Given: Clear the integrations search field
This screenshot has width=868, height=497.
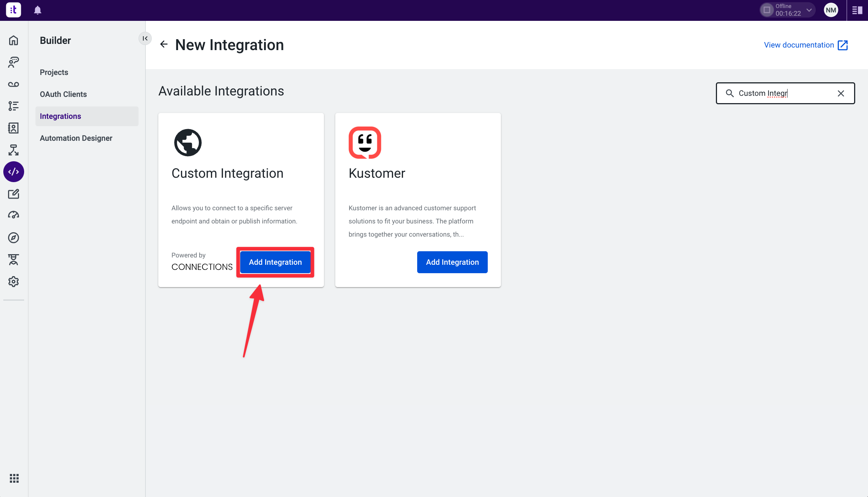Looking at the screenshot, I should point(841,93).
